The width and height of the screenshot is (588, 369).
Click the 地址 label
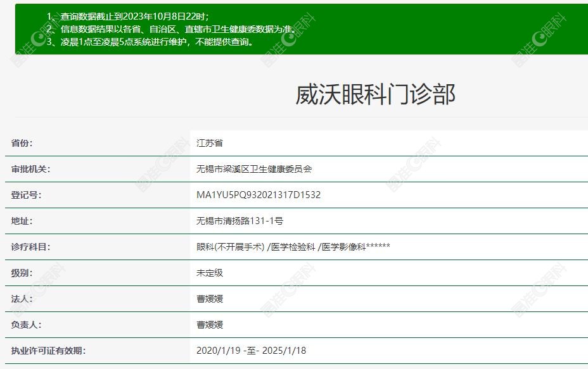coord(22,221)
